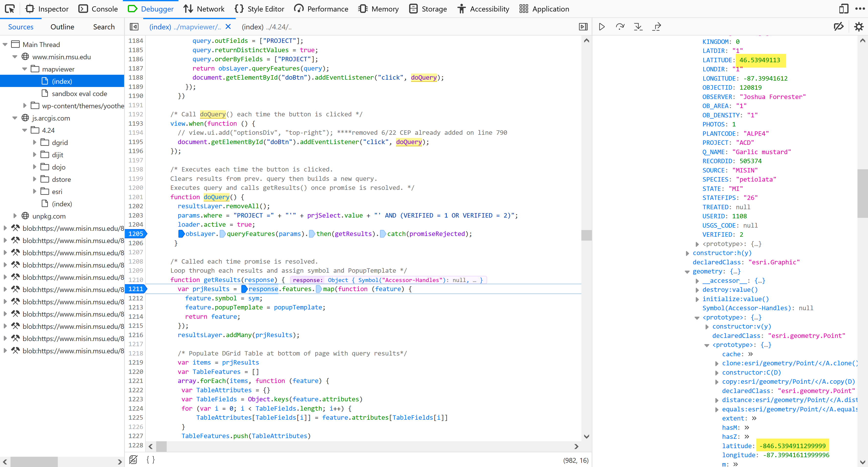Click pretty print braces icon

[151, 460]
